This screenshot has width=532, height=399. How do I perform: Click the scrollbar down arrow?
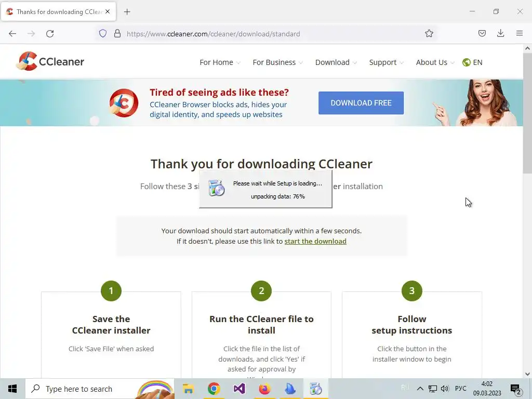tap(527, 374)
